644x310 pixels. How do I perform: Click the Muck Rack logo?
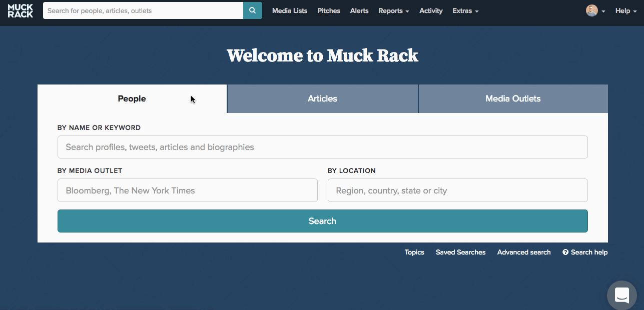pyautogui.click(x=20, y=10)
